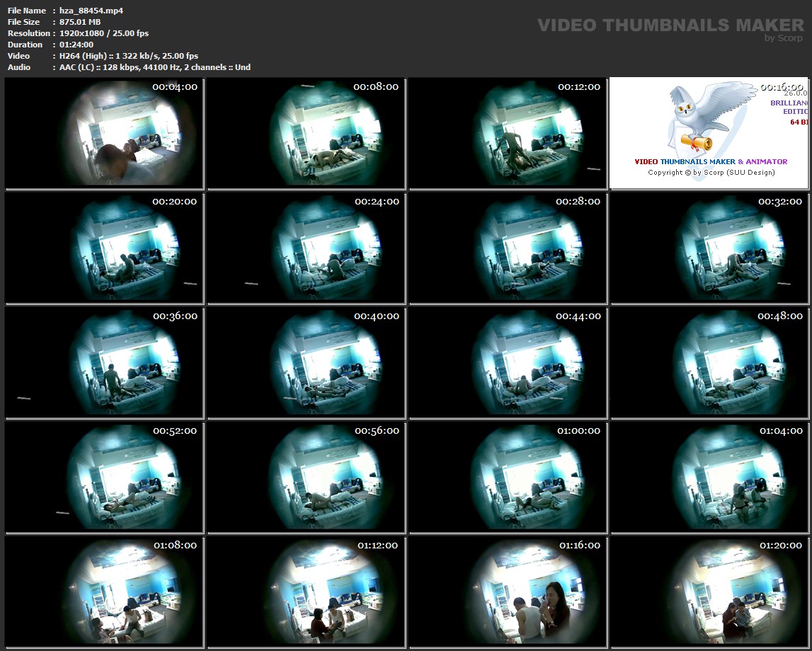The image size is (812, 651).
Task: Click the frame stamped 01:16:00
Action: tap(508, 592)
